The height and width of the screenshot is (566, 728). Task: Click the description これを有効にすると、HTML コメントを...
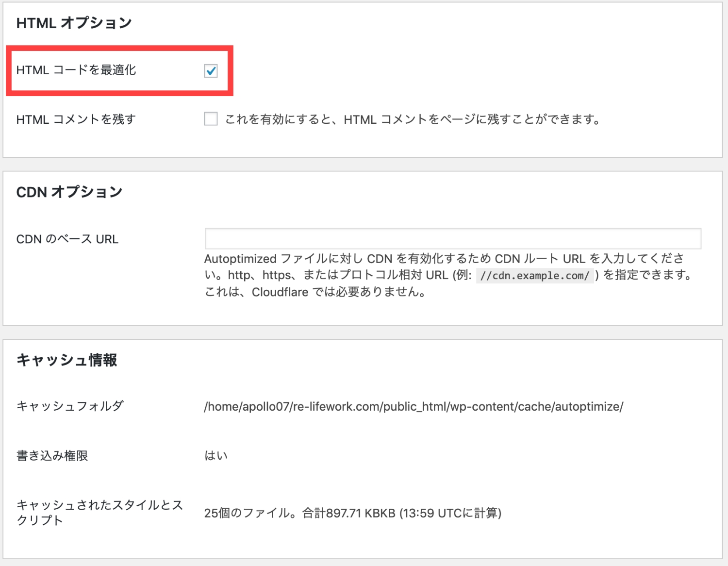[413, 119]
